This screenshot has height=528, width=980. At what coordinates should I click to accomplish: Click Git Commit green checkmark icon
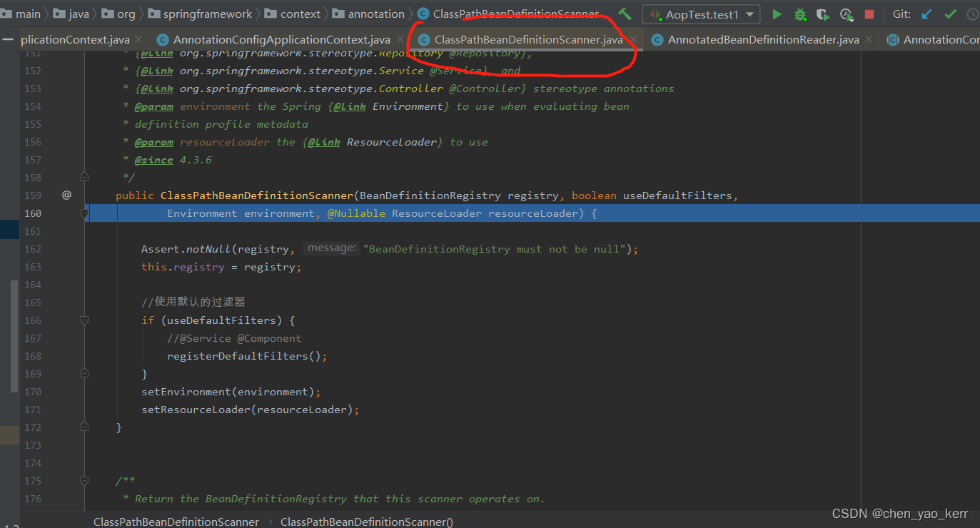pos(950,14)
